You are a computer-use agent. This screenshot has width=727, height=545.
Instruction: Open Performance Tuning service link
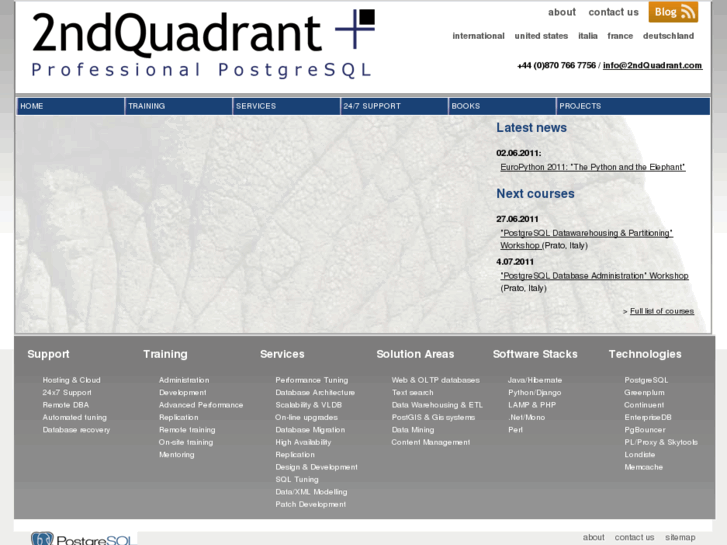pos(312,380)
